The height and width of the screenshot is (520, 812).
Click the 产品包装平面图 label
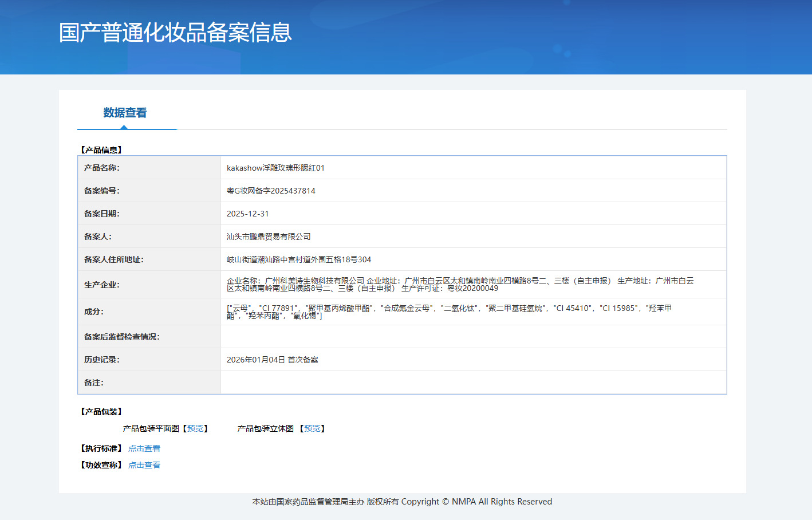point(151,428)
